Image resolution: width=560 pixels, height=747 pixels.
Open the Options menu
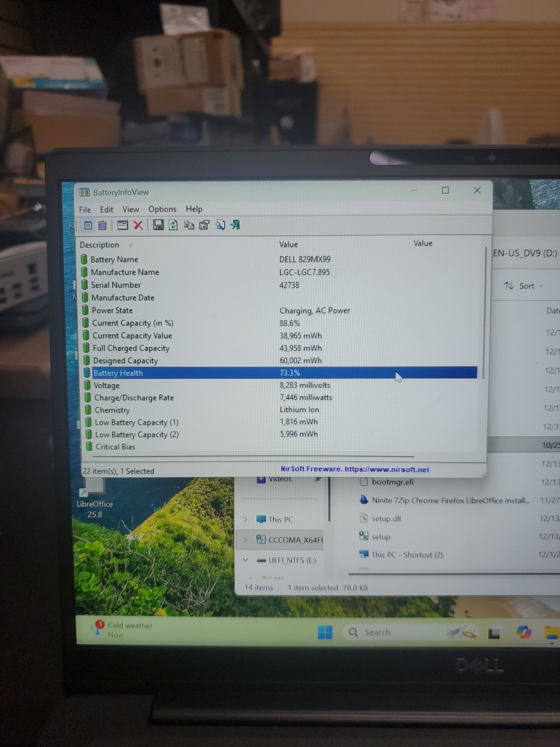click(x=162, y=209)
